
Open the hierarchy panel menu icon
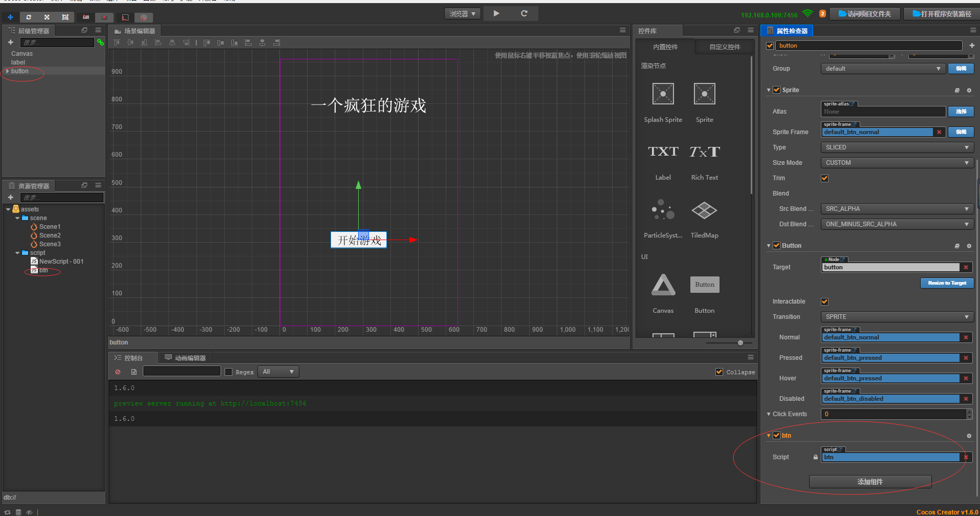pos(98,30)
